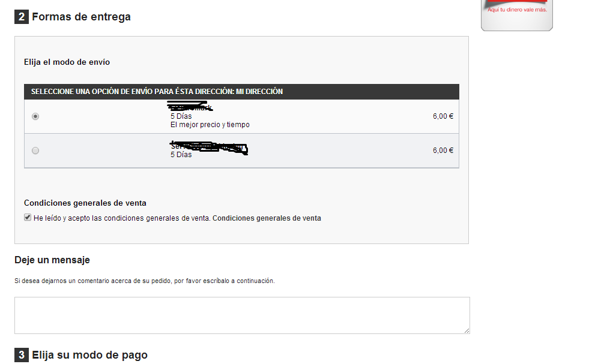Click the second carrier's '5 Días' text
Screen dimensions: 595x364
(x=181, y=155)
